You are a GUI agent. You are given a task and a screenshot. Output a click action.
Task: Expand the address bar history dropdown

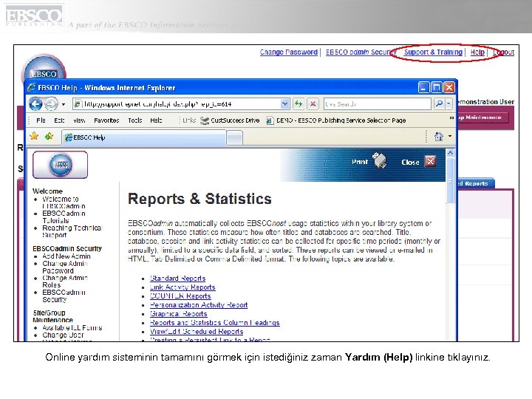tap(285, 104)
